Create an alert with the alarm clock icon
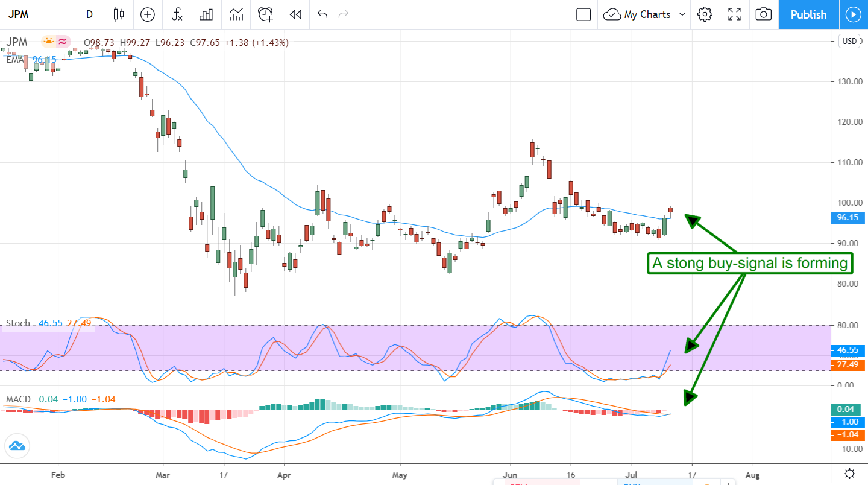The width and height of the screenshot is (868, 485). [x=265, y=14]
